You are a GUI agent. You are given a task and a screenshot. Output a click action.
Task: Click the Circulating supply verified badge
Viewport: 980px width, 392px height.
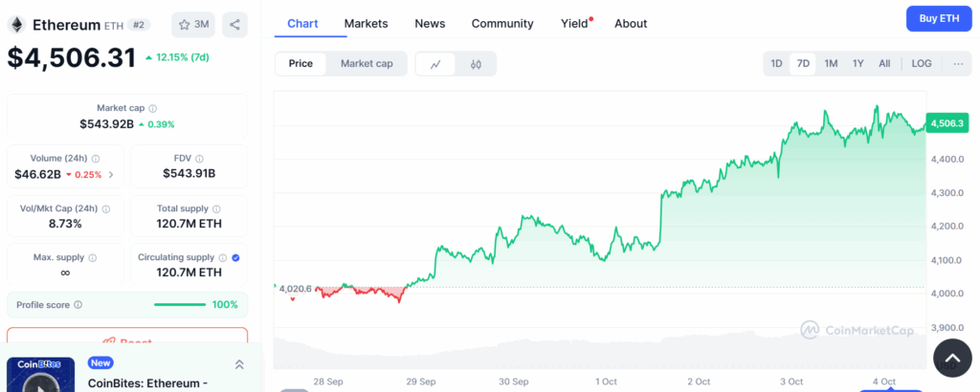235,257
